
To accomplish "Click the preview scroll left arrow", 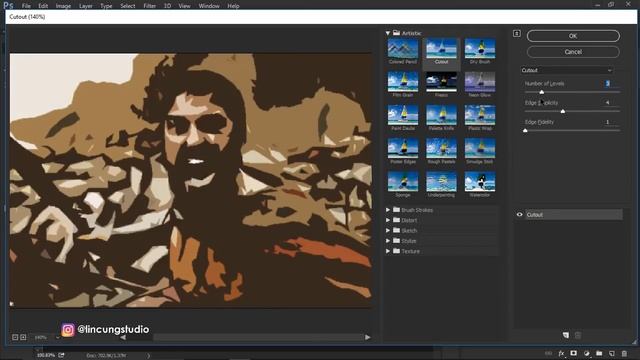I will pyautogui.click(x=123, y=337).
